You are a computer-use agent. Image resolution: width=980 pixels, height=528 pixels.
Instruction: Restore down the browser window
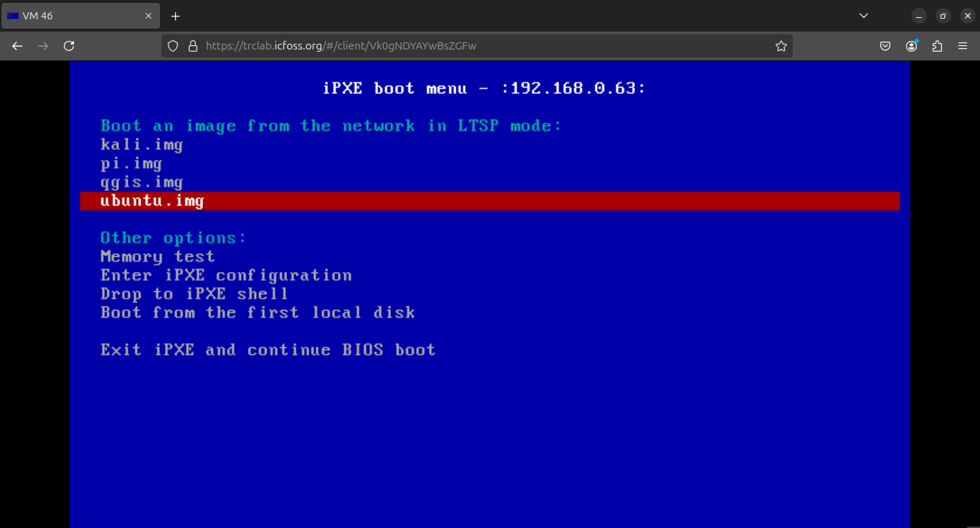[x=943, y=16]
